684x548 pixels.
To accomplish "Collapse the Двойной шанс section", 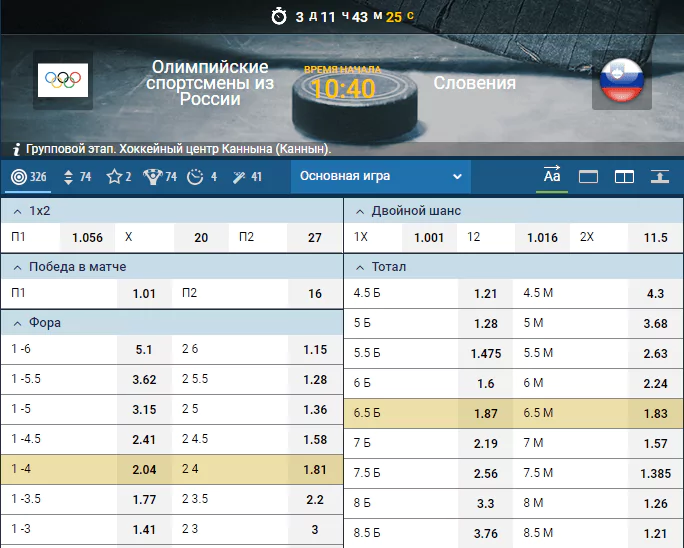I will tap(513, 211).
